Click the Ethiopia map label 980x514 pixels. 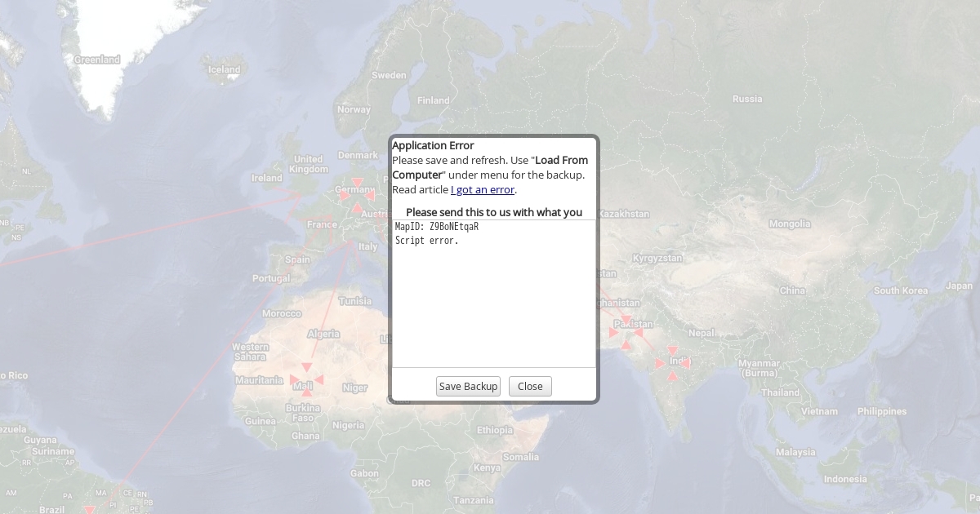(x=495, y=430)
